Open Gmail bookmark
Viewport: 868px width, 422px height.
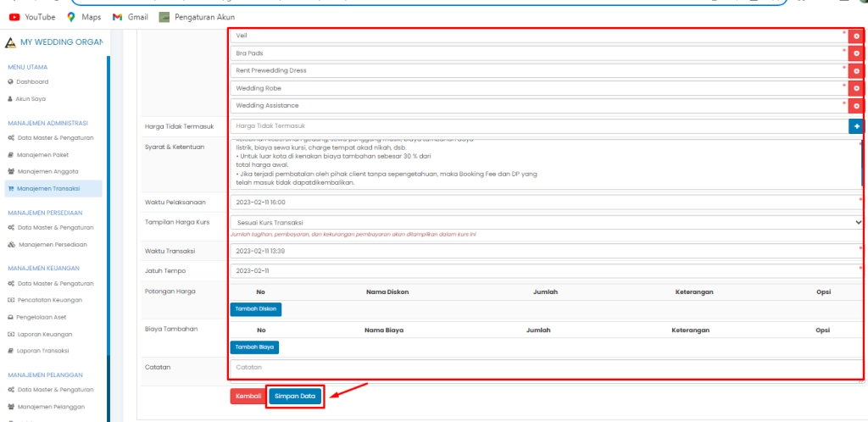pos(130,17)
